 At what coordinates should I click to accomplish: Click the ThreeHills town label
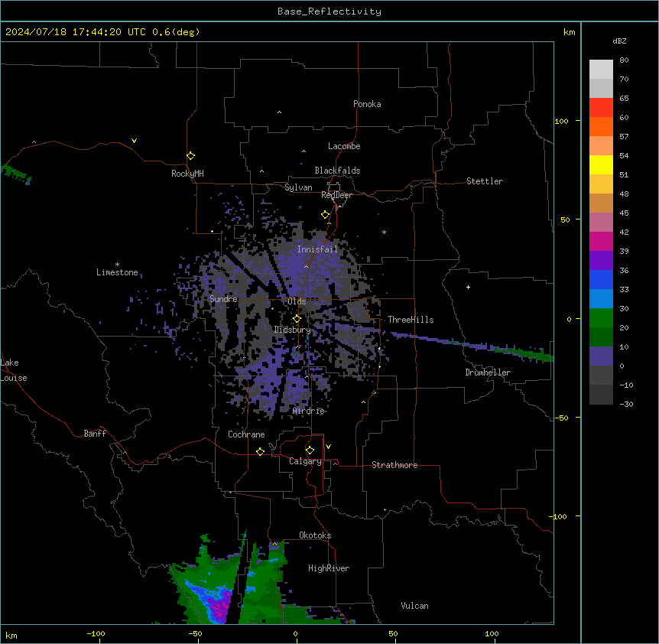411,320
